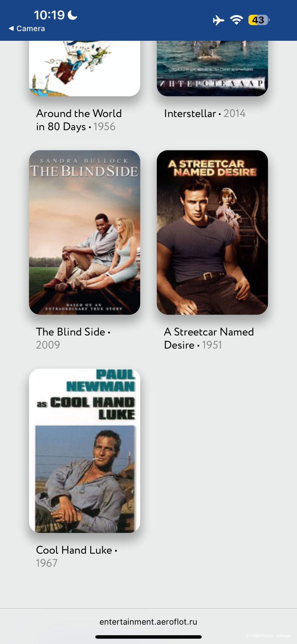Image resolution: width=297 pixels, height=644 pixels.
Task: Tap the home indicator bar at bottom
Action: (x=148, y=637)
